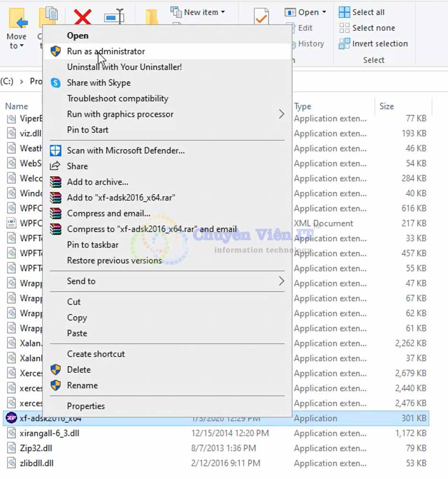Expand the Send to submenu arrow

click(281, 281)
